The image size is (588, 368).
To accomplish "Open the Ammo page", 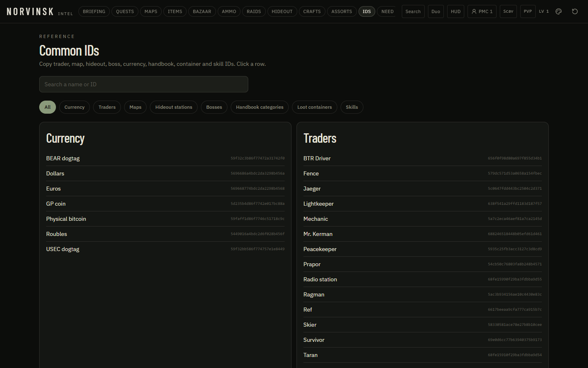I will (229, 11).
